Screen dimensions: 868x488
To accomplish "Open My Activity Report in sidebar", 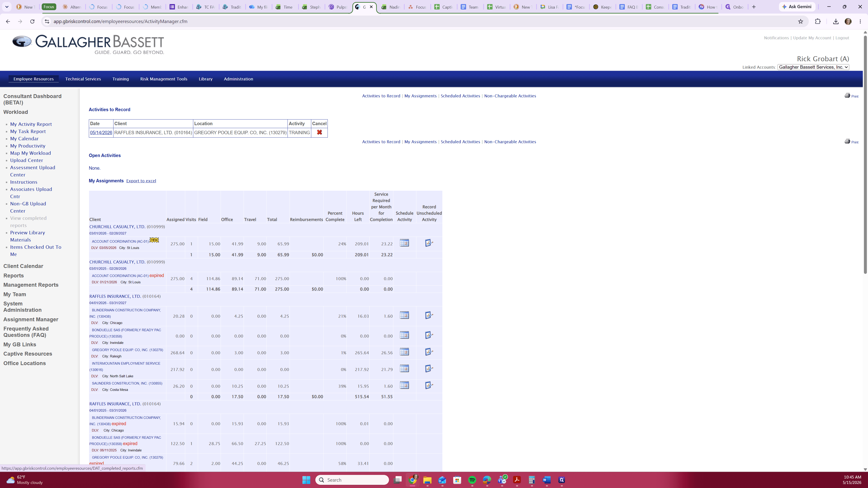I will 31,124.
